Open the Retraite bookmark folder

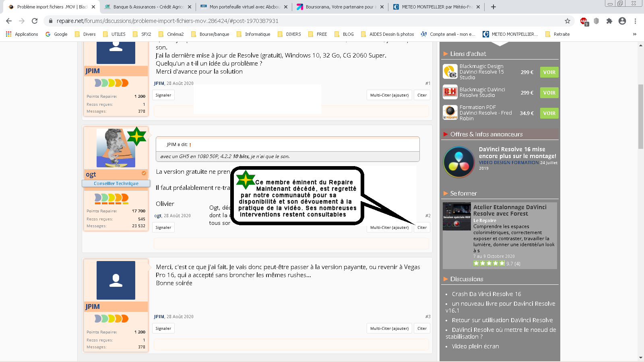point(557,34)
